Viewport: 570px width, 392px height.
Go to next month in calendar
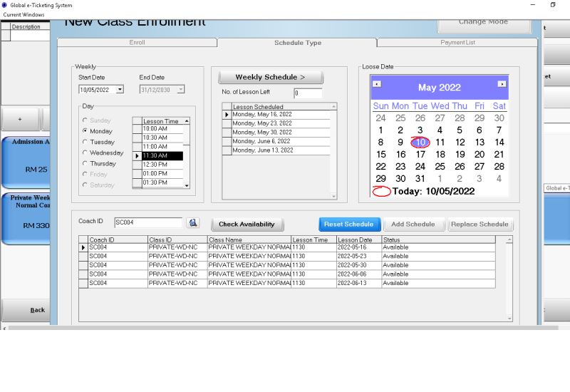click(502, 84)
